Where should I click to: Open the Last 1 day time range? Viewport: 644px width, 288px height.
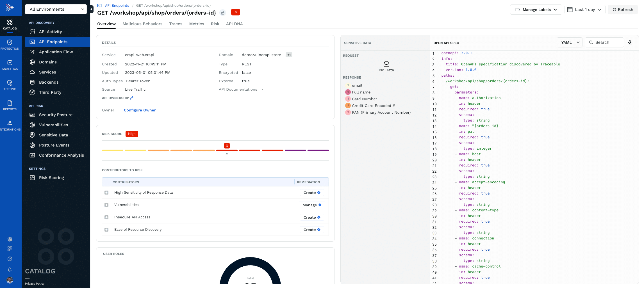coord(585,10)
